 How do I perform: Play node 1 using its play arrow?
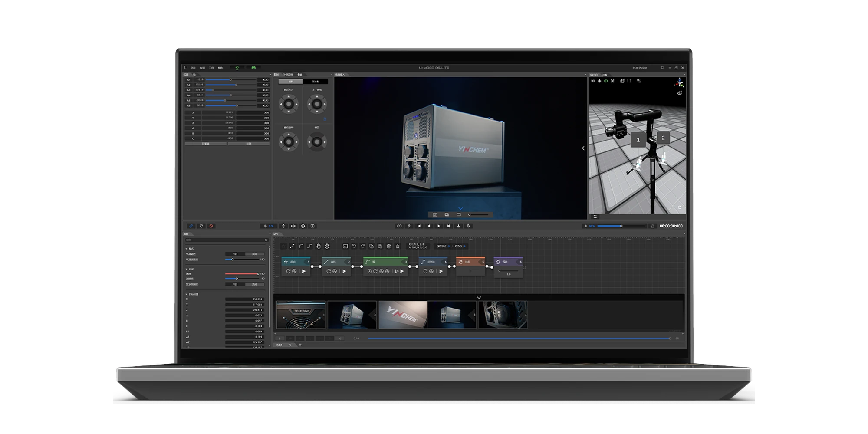coord(304,271)
